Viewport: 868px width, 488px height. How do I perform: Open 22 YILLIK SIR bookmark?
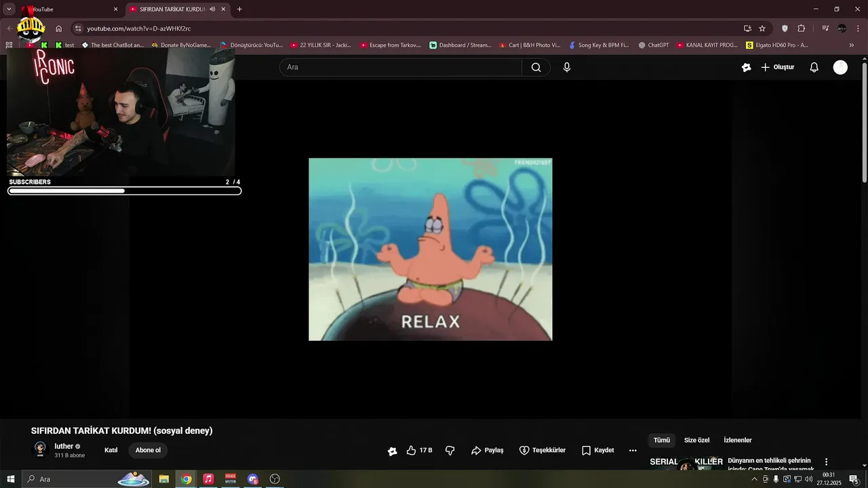321,45
